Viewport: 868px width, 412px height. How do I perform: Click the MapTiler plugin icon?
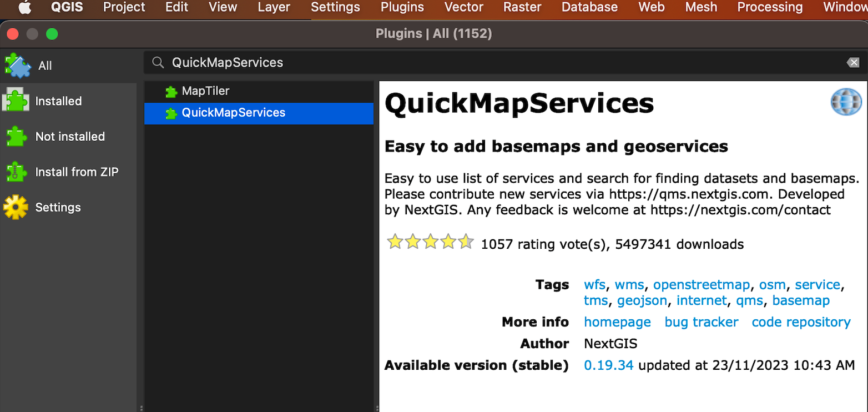pos(171,92)
